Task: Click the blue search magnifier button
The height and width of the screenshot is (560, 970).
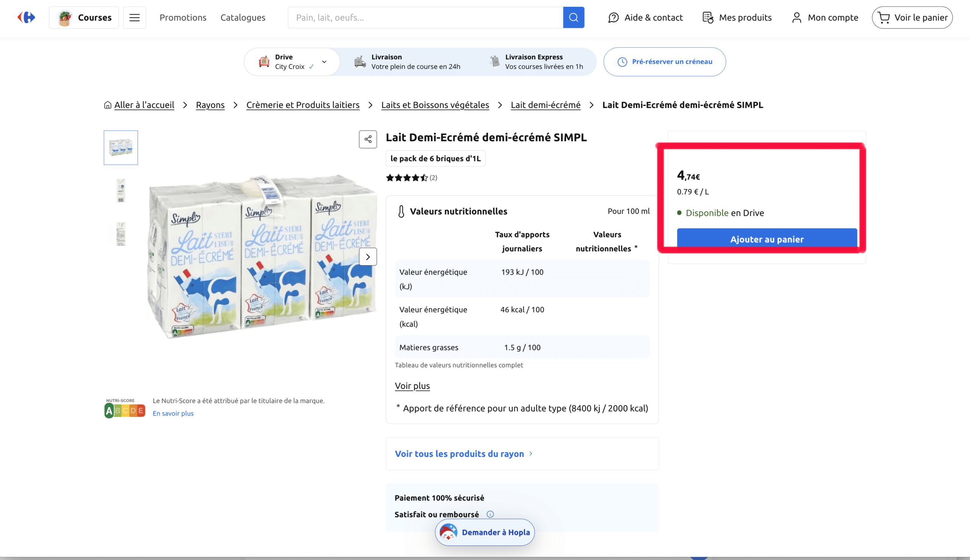Action: [573, 17]
